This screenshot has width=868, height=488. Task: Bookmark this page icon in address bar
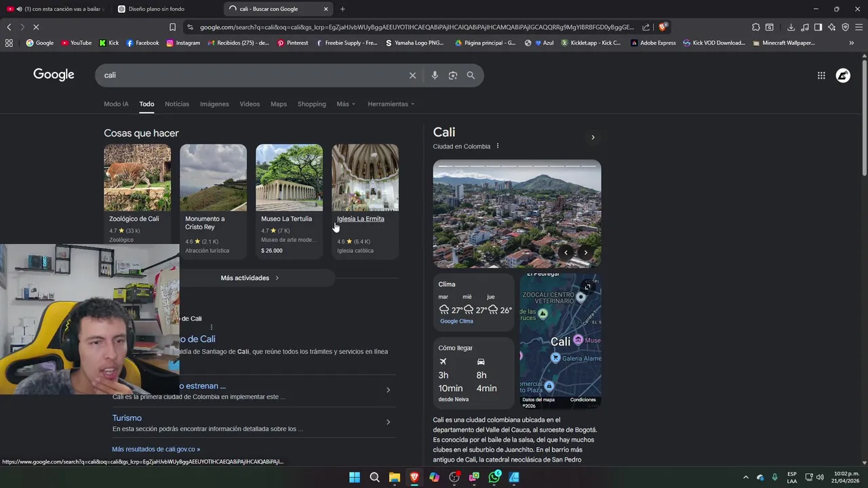click(x=172, y=27)
